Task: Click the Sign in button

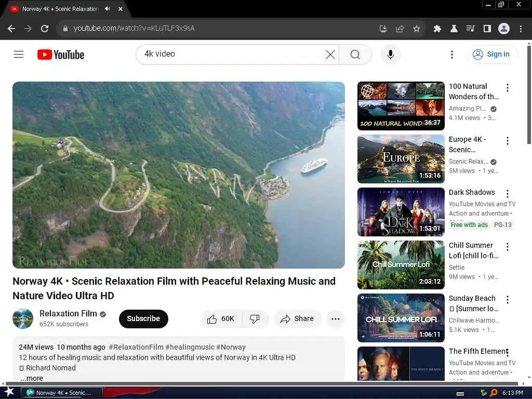Action: (492, 54)
